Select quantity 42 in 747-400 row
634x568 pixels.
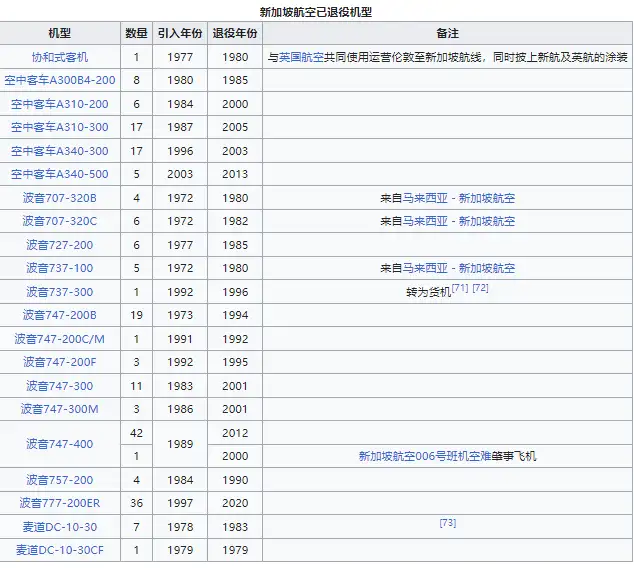(x=136, y=433)
